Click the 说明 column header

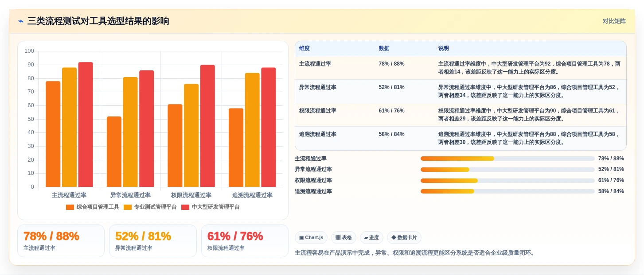(x=444, y=49)
